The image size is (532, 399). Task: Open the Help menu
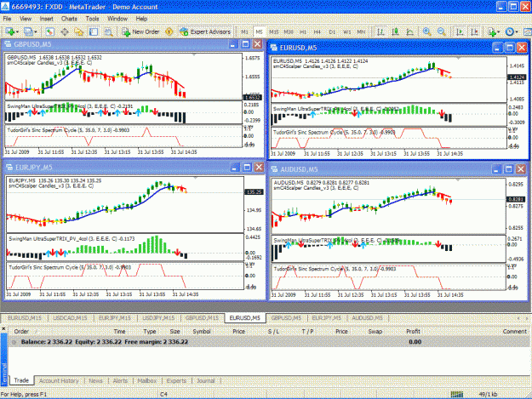pos(141,19)
